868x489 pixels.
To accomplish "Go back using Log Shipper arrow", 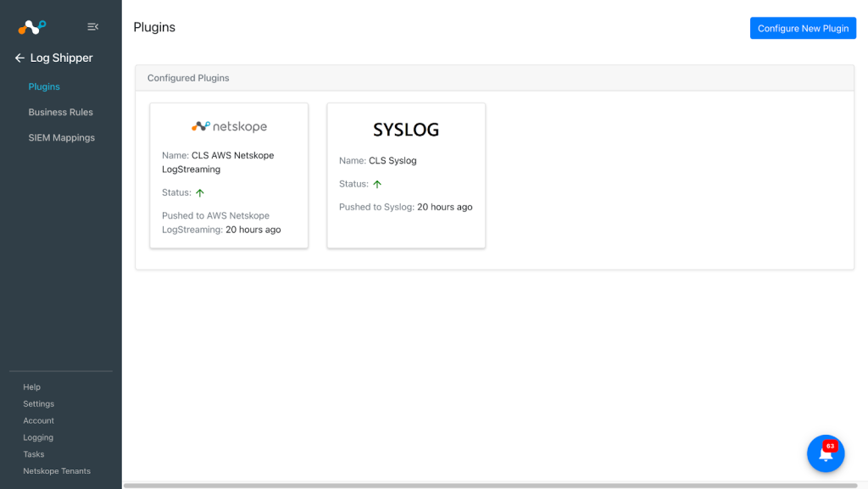I will point(20,58).
